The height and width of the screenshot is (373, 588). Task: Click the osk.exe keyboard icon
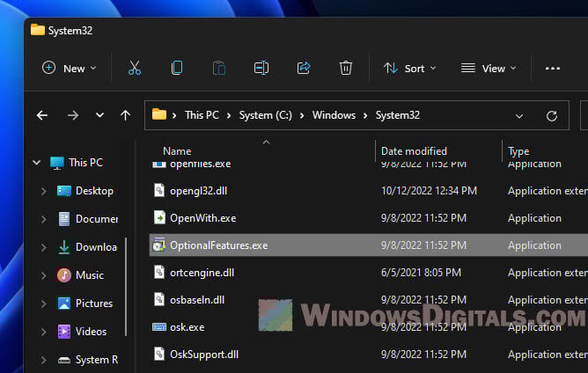click(x=159, y=327)
